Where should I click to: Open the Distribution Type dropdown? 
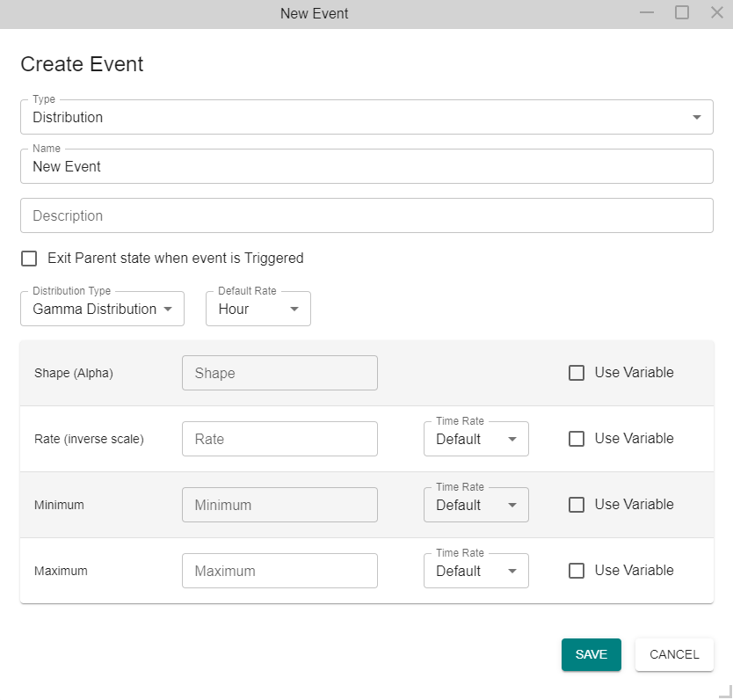102,309
